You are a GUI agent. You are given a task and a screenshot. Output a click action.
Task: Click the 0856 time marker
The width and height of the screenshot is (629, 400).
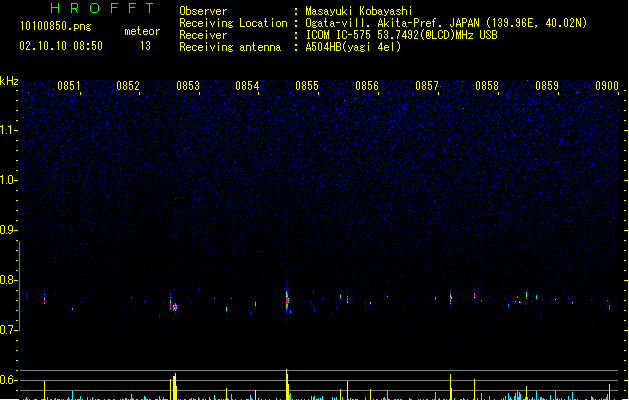coord(367,86)
